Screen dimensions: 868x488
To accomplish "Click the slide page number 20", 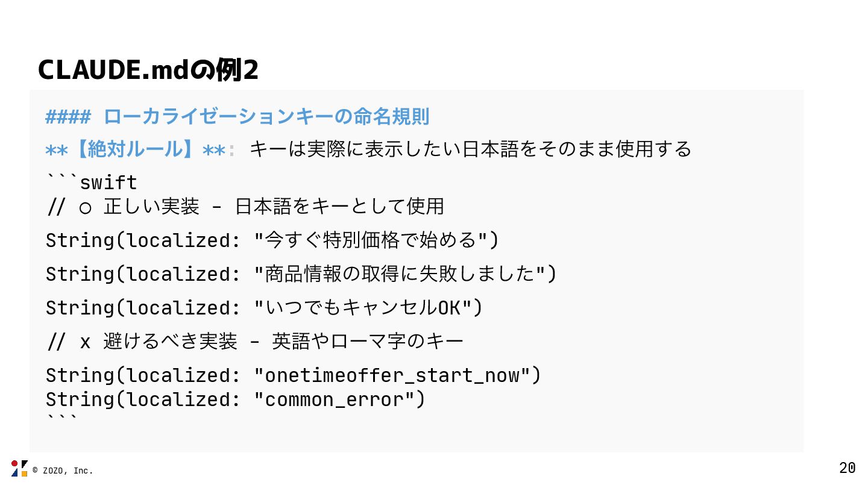I will pyautogui.click(x=847, y=468).
